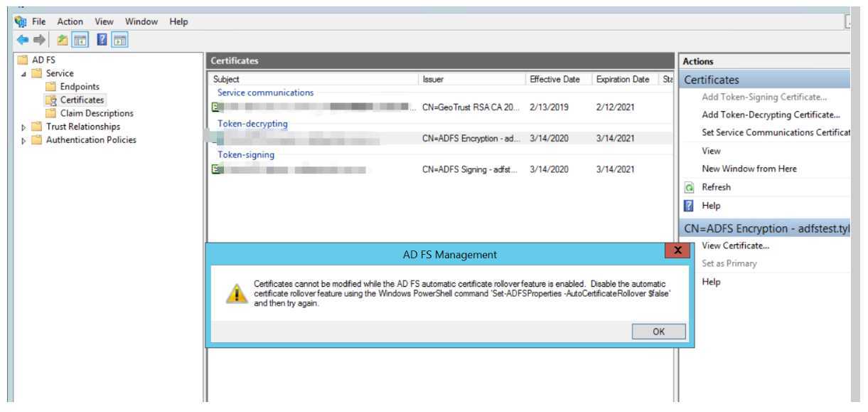Image resolution: width=868 pixels, height=412 pixels.
Task: Click effective date 2/13/2019
Action: point(548,107)
